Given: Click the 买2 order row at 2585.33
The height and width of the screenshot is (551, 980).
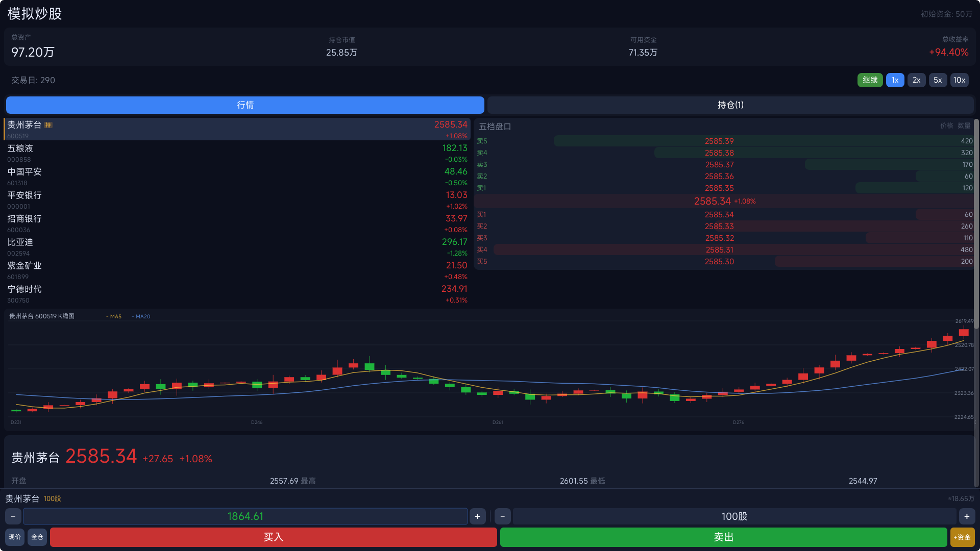Looking at the screenshot, I should pos(724,226).
